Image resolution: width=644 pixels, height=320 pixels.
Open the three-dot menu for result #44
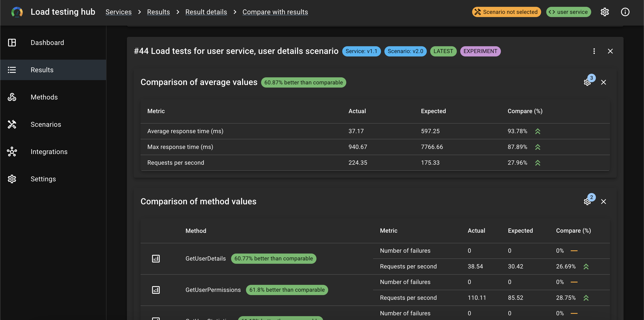pyautogui.click(x=594, y=51)
